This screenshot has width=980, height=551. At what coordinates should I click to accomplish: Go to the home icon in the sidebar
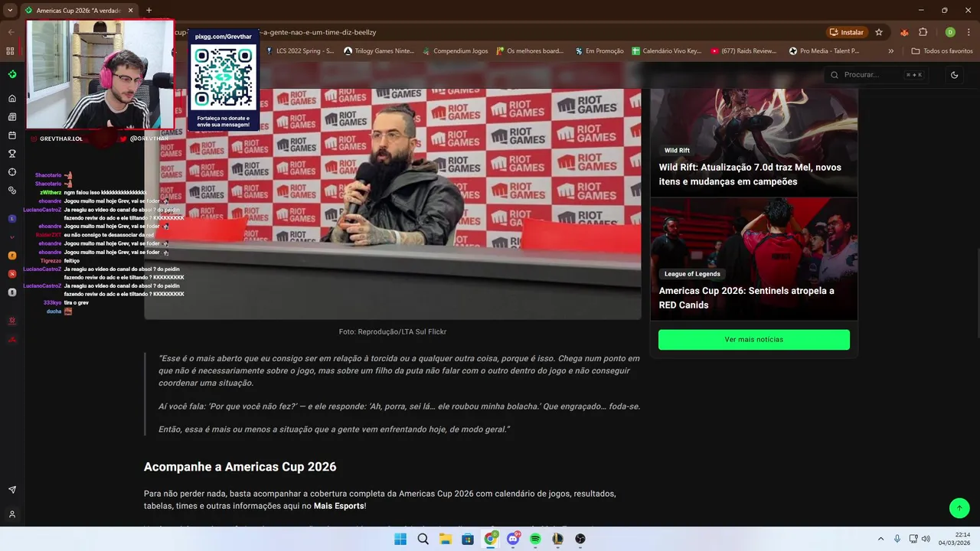coord(12,99)
